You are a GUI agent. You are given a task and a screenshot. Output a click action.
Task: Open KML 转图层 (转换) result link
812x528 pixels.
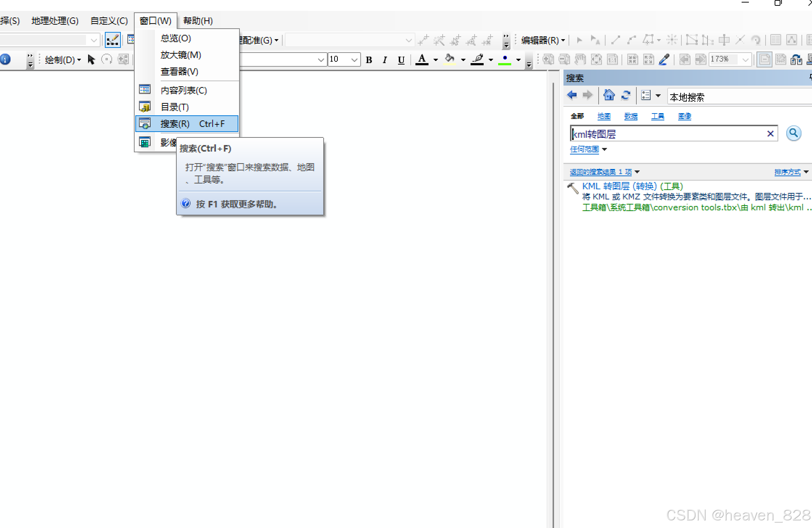[632, 186]
